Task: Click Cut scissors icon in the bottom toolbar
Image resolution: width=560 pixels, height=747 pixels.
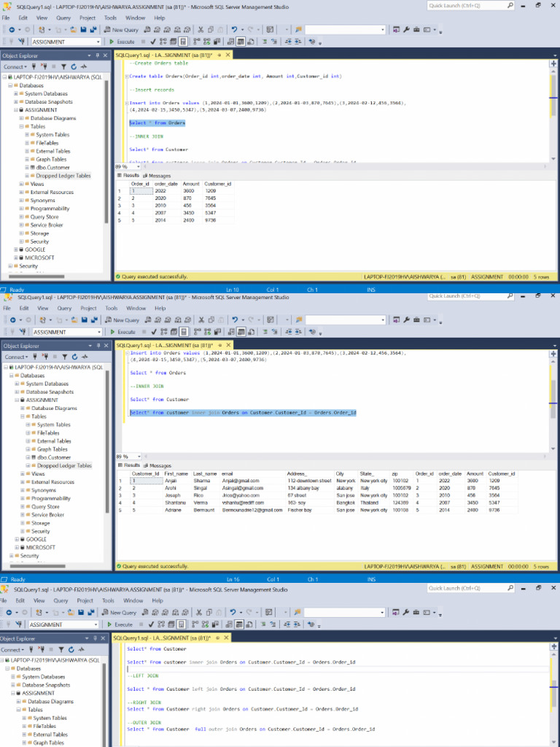Action: 200,612
